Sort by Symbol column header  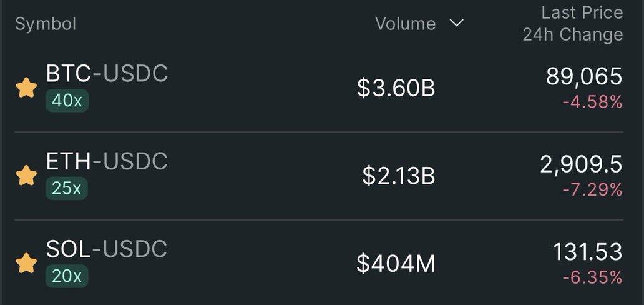click(46, 24)
